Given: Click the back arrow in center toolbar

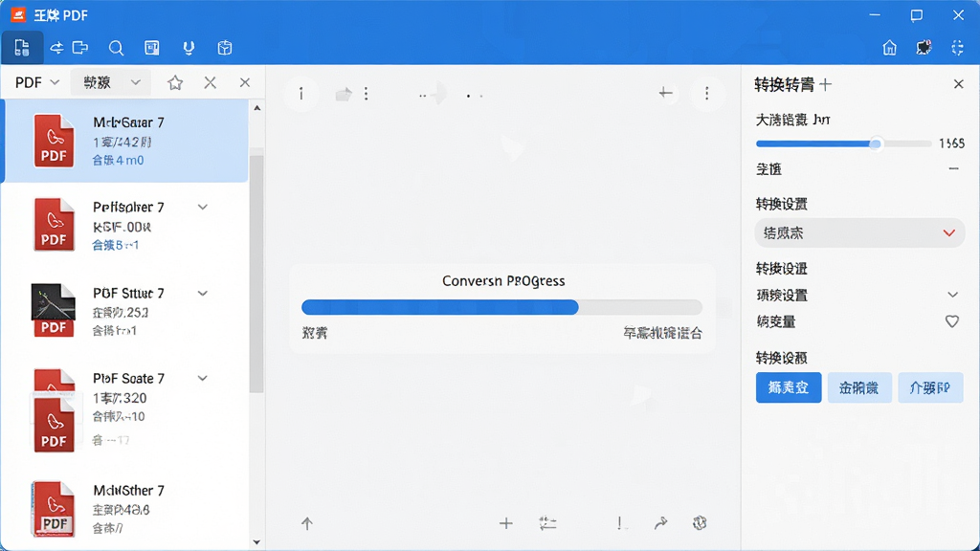Looking at the screenshot, I should [x=665, y=94].
